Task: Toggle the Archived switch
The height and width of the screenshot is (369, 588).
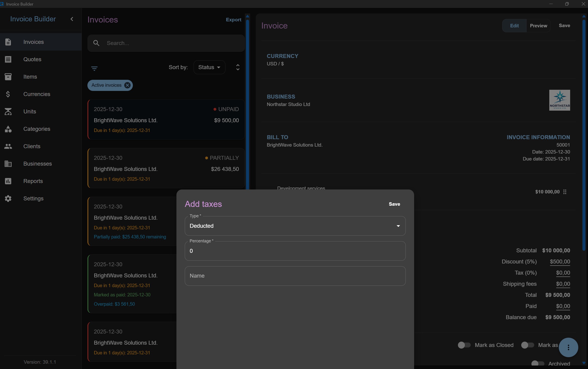Action: tap(538, 364)
